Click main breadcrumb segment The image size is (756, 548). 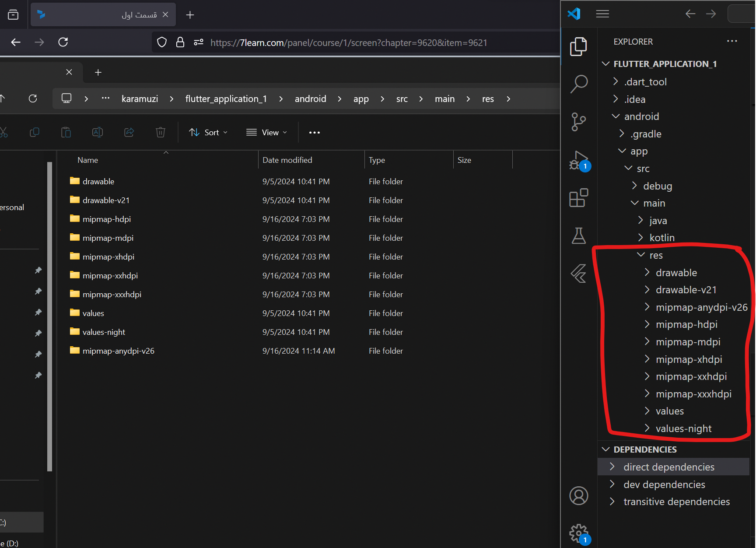(x=444, y=99)
